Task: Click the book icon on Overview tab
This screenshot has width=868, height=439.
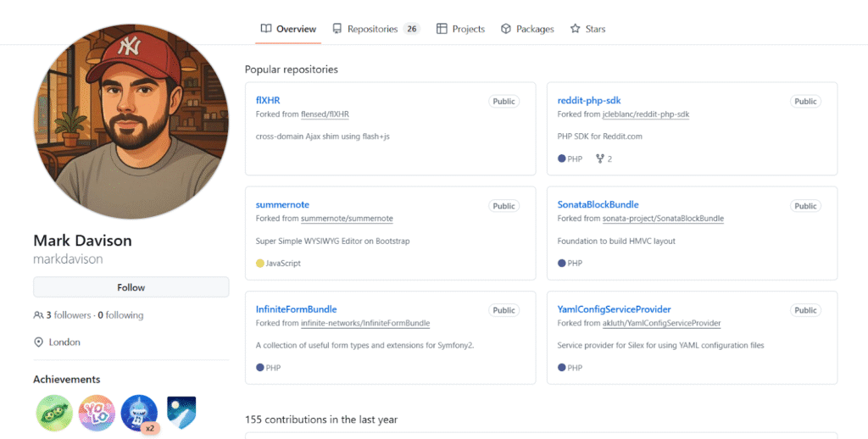Action: pyautogui.click(x=266, y=29)
